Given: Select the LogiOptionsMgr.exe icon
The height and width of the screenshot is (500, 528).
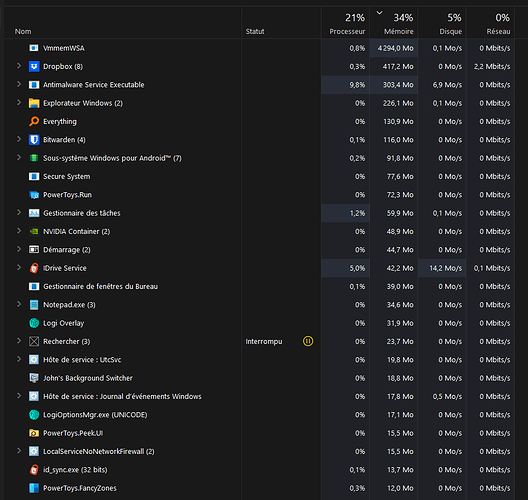Looking at the screenshot, I should pos(34,414).
